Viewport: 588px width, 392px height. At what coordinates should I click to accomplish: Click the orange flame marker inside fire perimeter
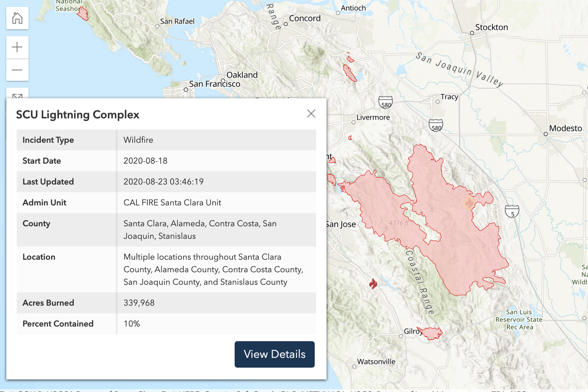[469, 203]
